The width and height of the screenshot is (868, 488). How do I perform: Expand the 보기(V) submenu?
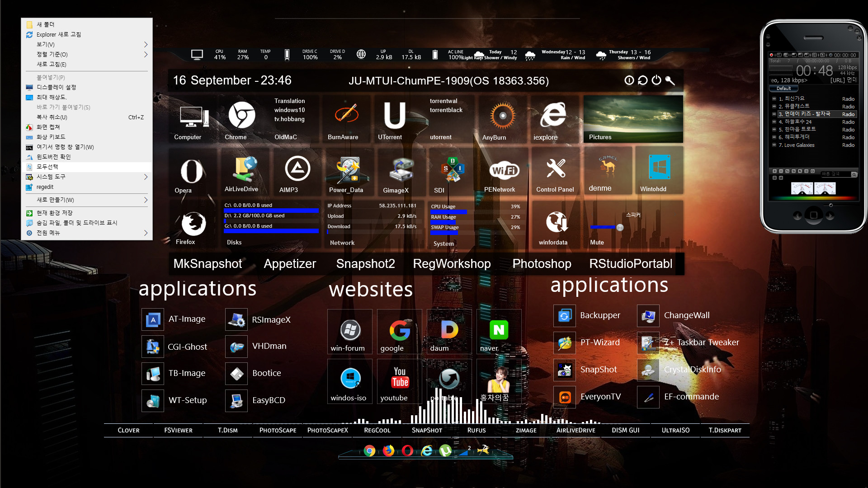87,44
